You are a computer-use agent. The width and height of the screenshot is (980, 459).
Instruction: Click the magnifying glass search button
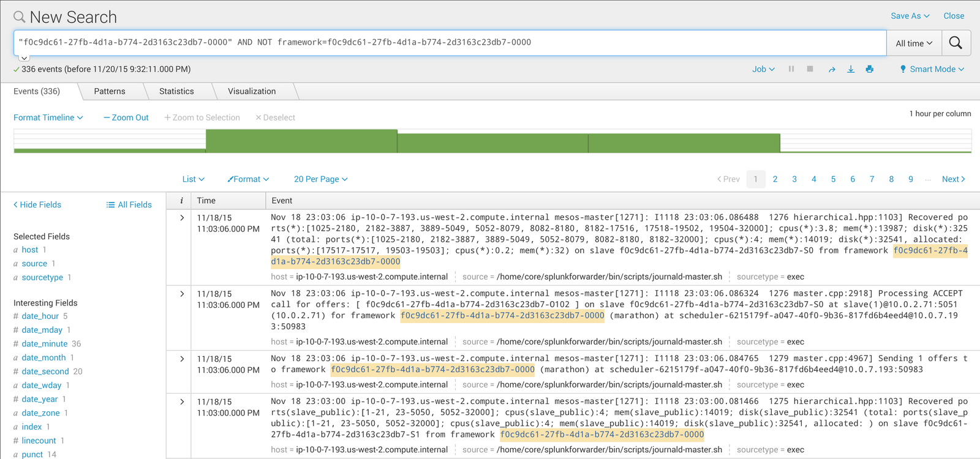pos(956,43)
